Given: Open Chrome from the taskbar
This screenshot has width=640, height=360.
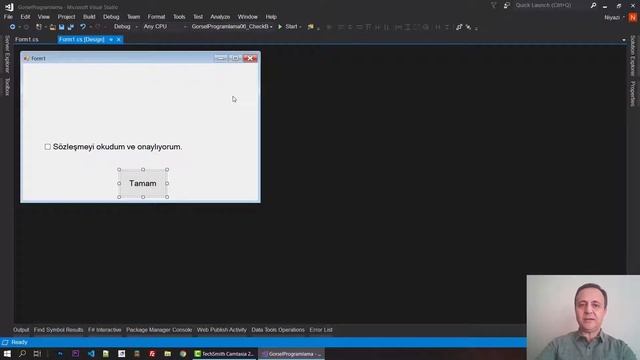Looking at the screenshot, I should pyautogui.click(x=183, y=354).
